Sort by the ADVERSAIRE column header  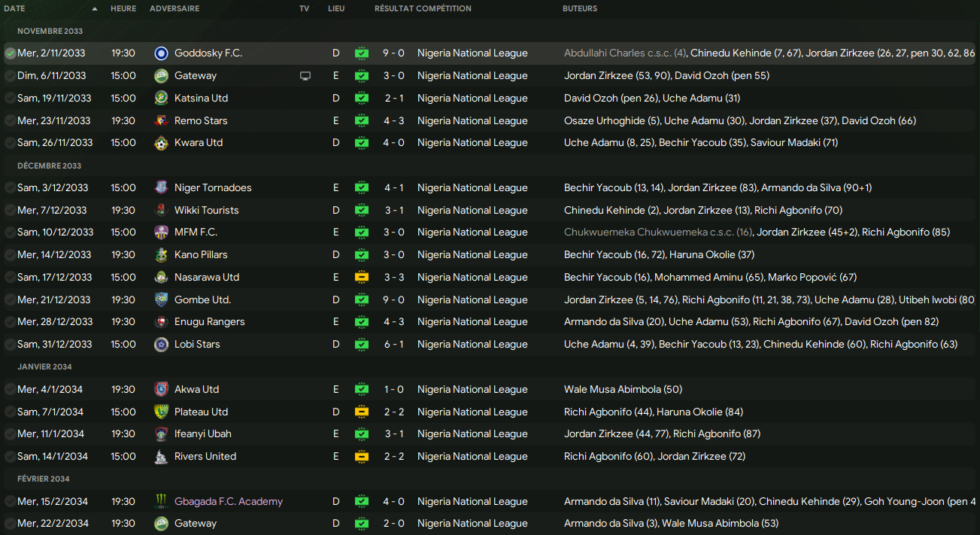(174, 9)
